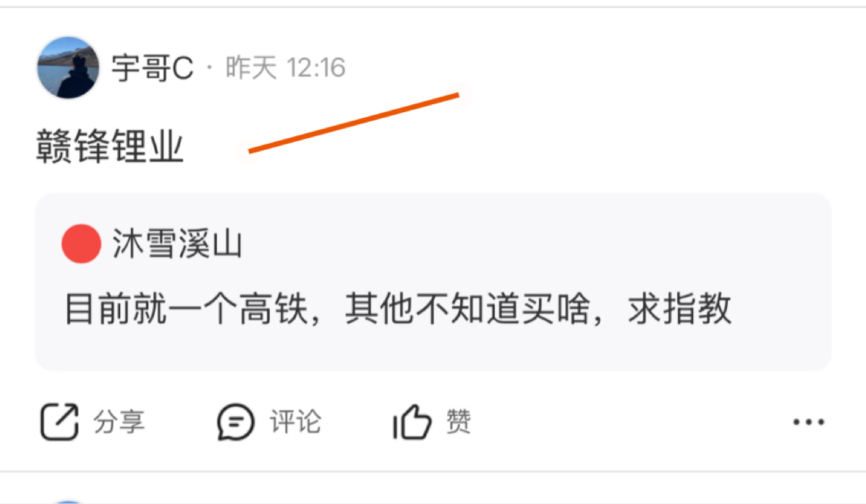
Task: Click the share arrow icon
Action: [x=59, y=422]
